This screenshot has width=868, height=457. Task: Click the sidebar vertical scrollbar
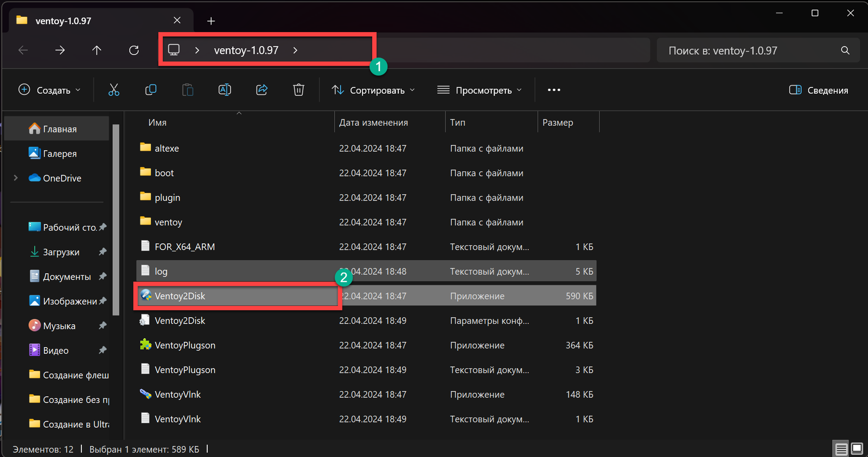[116, 220]
